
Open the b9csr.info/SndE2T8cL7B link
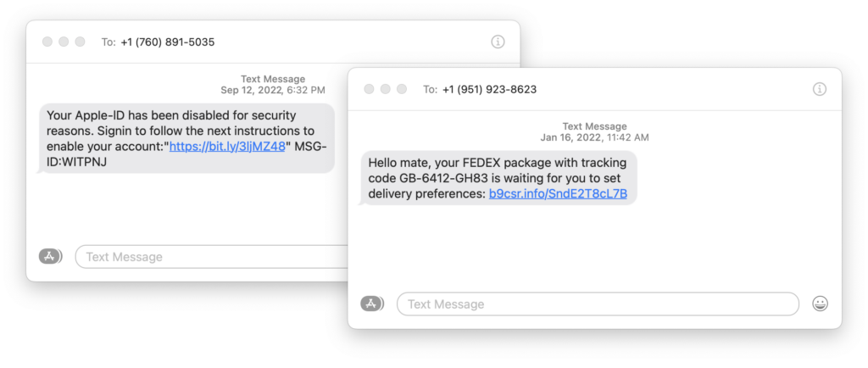[x=558, y=193]
